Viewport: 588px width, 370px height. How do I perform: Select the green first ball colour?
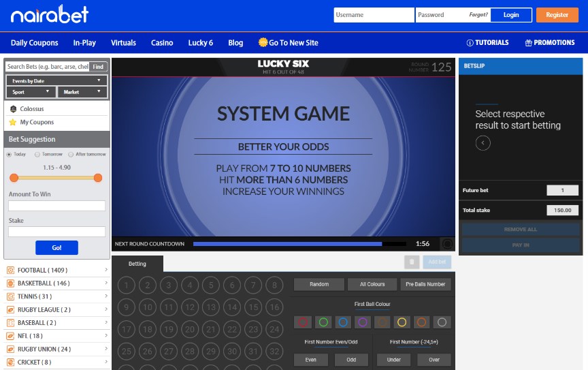[323, 322]
